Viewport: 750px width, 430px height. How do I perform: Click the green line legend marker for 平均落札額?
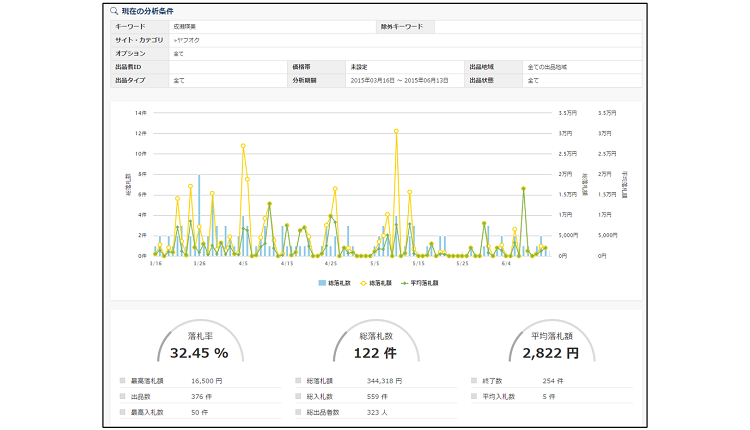click(404, 283)
